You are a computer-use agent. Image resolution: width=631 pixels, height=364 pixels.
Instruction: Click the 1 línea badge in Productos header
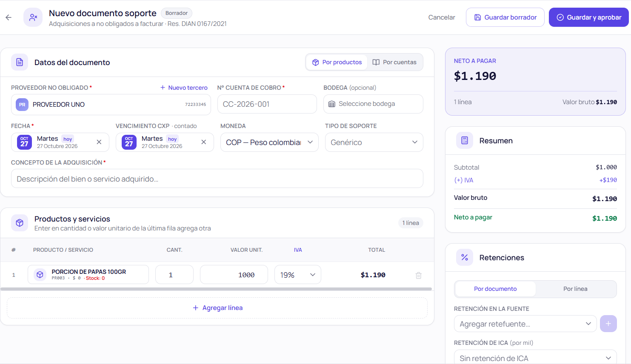pos(411,223)
